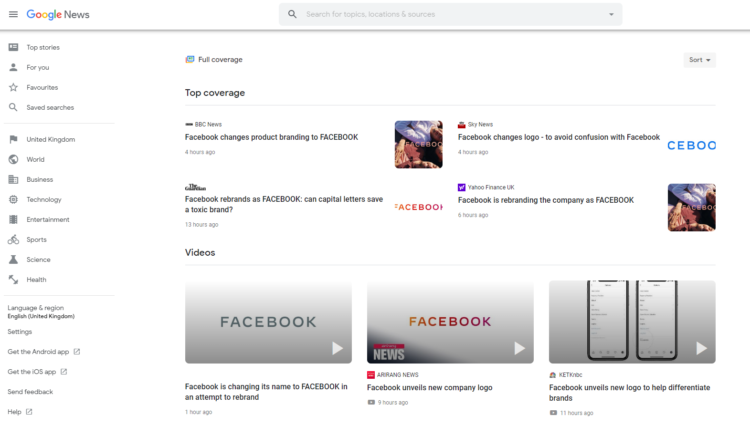
Task: Click the search magnifier icon
Action: [x=292, y=14]
